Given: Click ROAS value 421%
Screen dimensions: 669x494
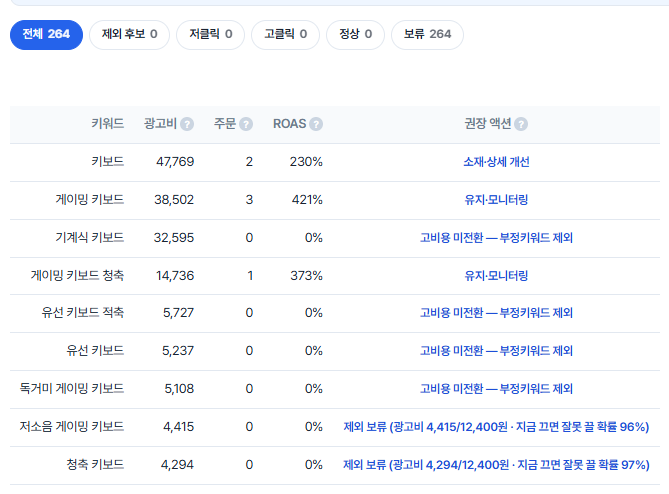Looking at the screenshot, I should [x=307, y=200].
